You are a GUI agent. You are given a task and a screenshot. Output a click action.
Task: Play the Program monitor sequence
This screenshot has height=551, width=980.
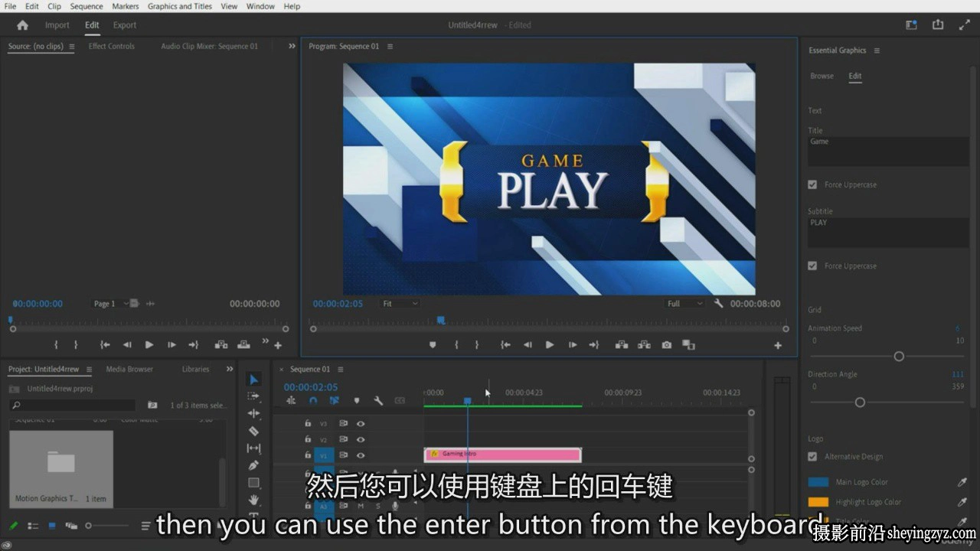click(550, 345)
